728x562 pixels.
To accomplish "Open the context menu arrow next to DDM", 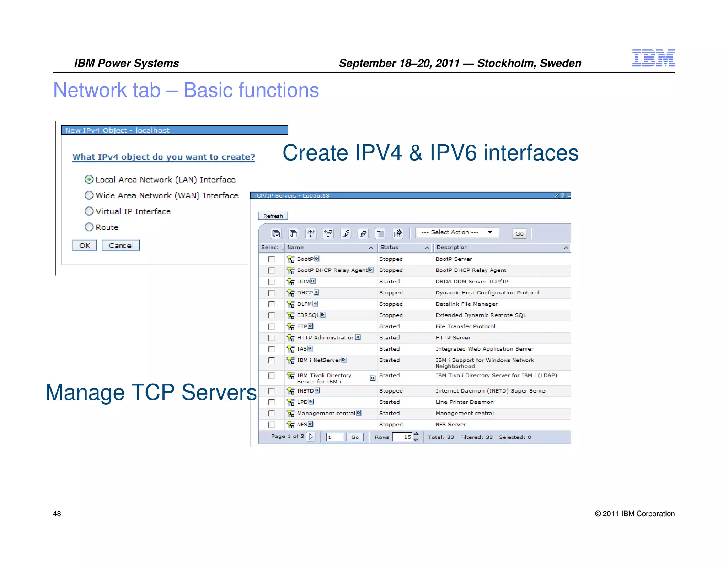I will coord(313,281).
